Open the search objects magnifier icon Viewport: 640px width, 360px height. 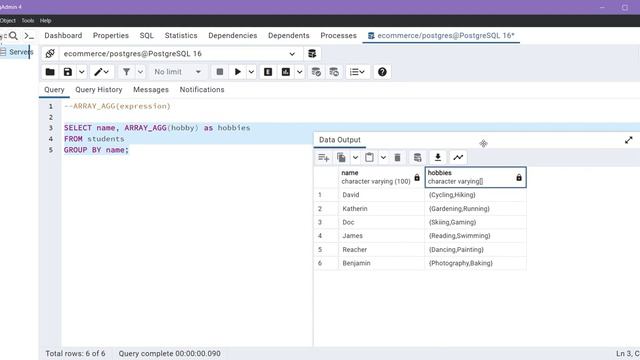click(13, 36)
